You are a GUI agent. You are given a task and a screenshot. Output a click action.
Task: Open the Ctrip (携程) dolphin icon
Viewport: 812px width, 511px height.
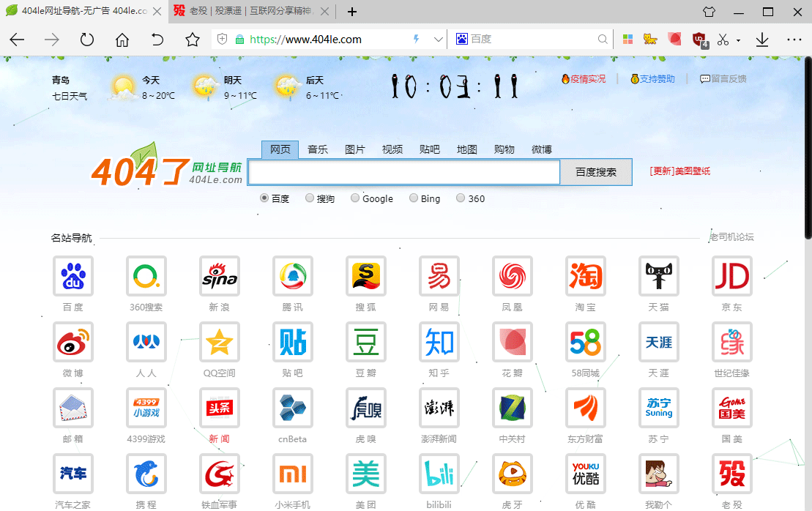click(146, 474)
